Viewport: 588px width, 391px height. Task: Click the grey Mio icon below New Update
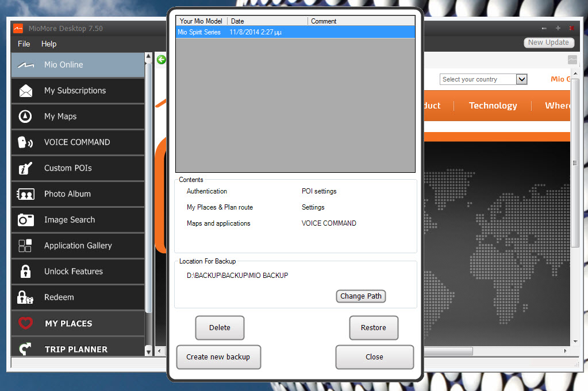pyautogui.click(x=572, y=60)
